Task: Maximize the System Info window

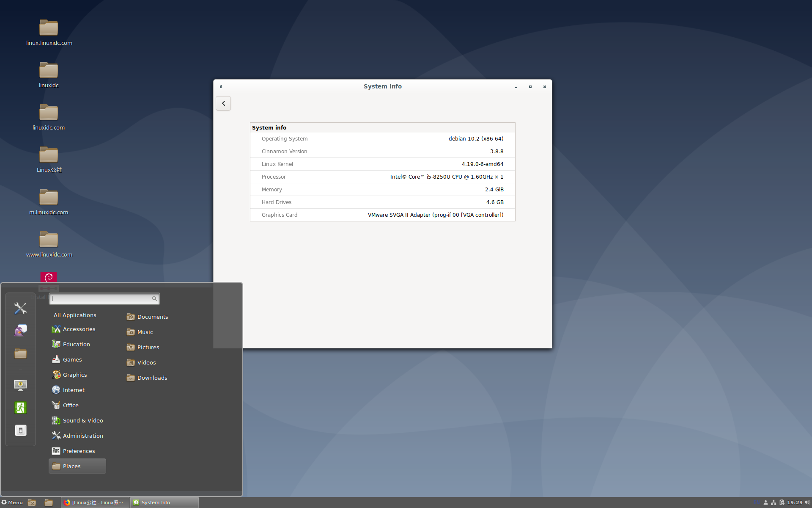Action: [530, 87]
